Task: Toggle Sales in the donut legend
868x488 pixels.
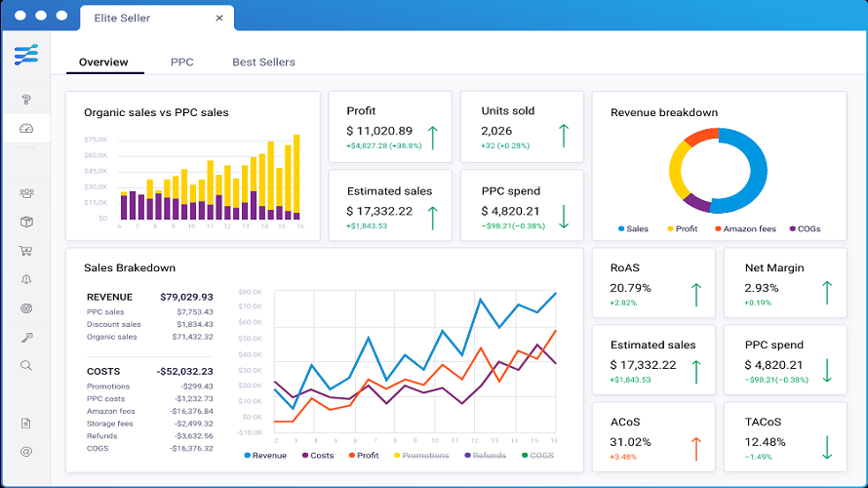Action: [633, 228]
